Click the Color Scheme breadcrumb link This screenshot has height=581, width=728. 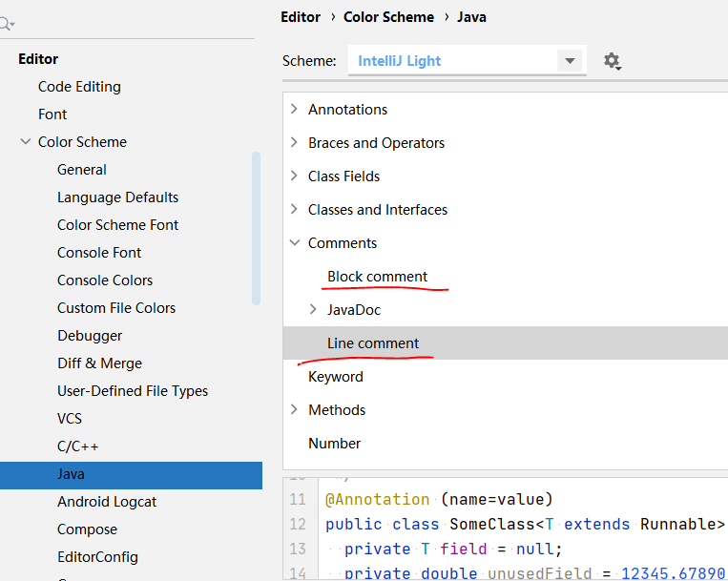388,17
